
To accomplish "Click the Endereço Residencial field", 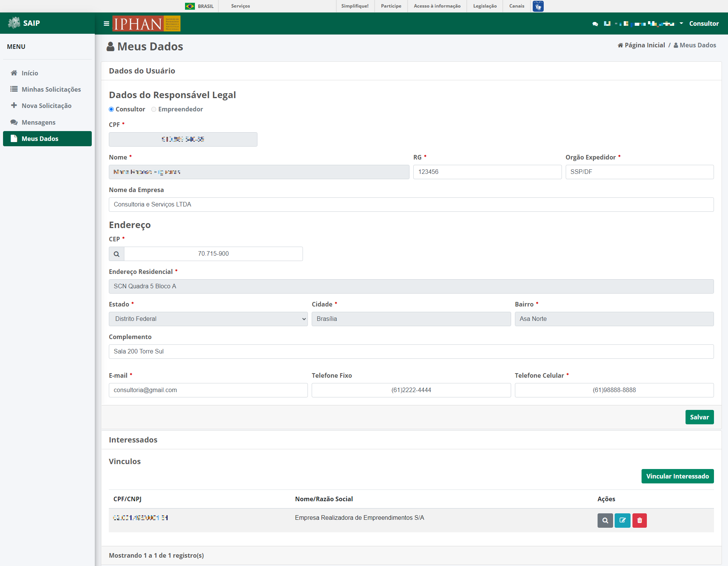I will [x=411, y=286].
